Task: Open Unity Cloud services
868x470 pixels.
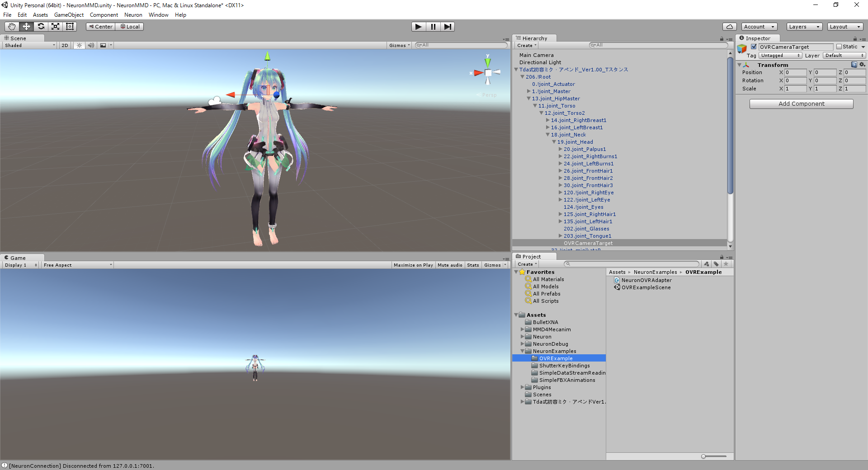Action: click(729, 26)
